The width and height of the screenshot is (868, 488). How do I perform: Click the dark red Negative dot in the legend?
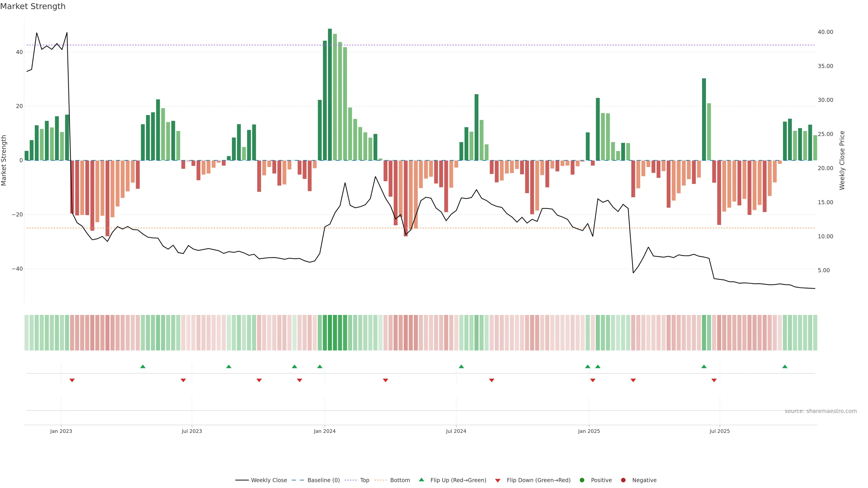(x=623, y=480)
